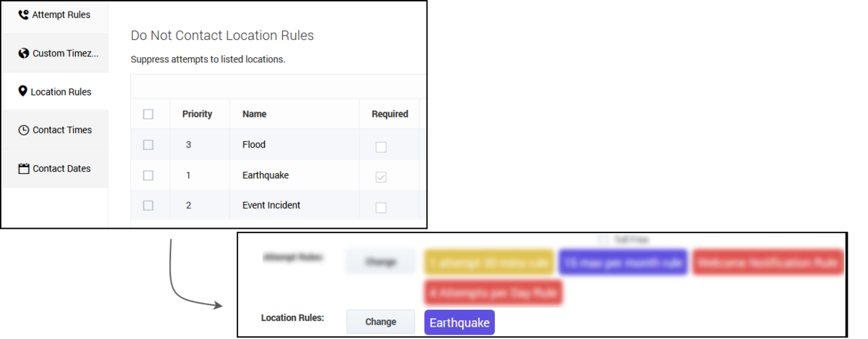Select the Flood rule row checkbox
Viewport: 868px width, 339px height.
pyautogui.click(x=148, y=145)
